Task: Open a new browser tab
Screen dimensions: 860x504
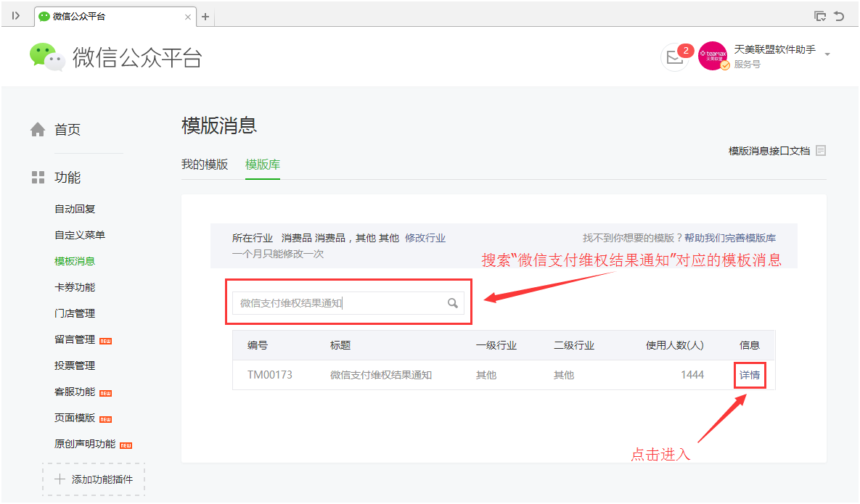Action: 205,16
